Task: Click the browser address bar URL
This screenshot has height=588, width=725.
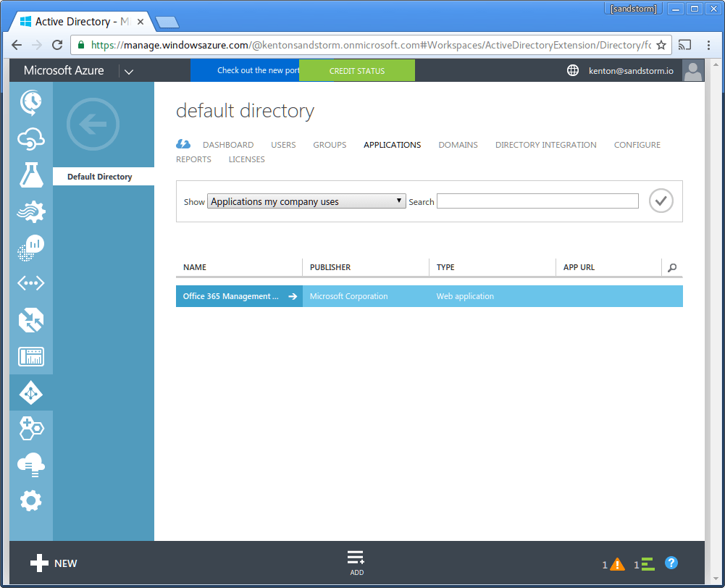Action: (371, 45)
